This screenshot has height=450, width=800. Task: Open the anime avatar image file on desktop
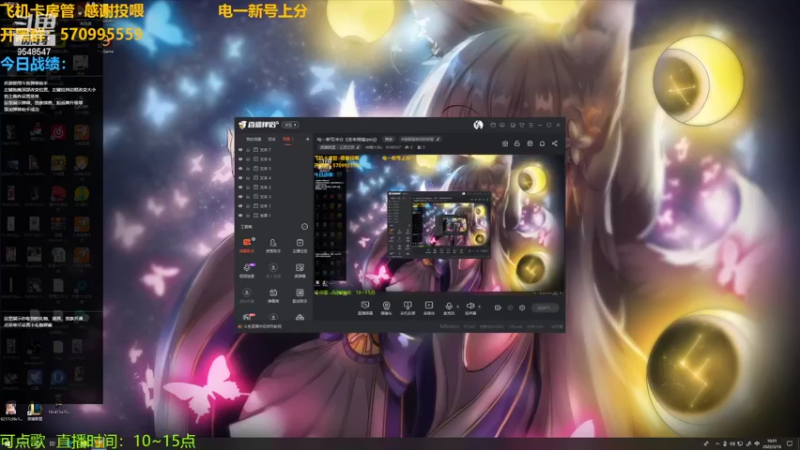point(11,411)
